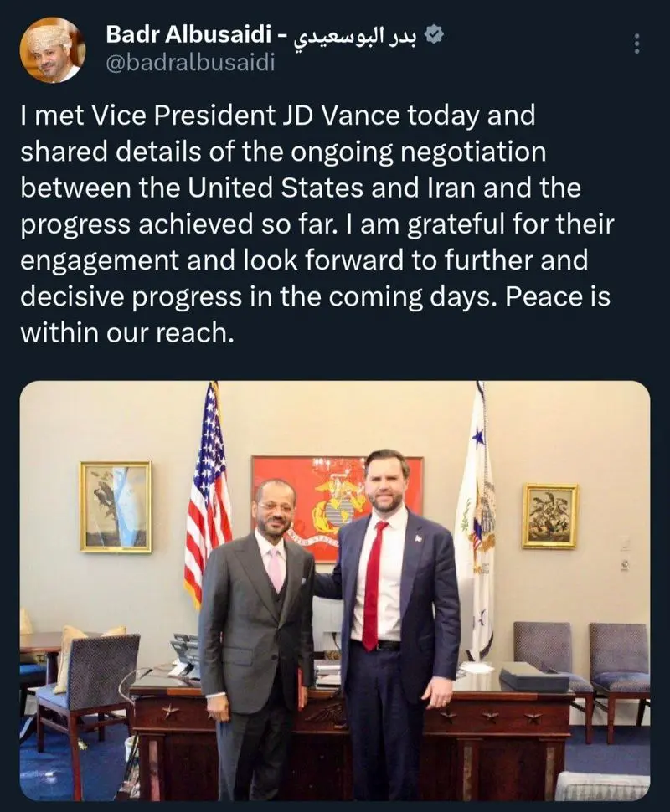Screen dimensions: 670x812
Task: Click the blue armchair on the left
Action: click(x=84, y=678)
